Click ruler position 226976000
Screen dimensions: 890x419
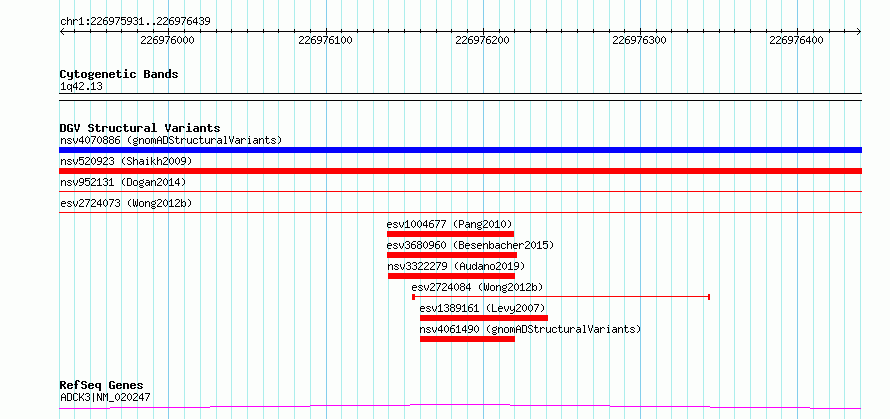click(x=167, y=40)
